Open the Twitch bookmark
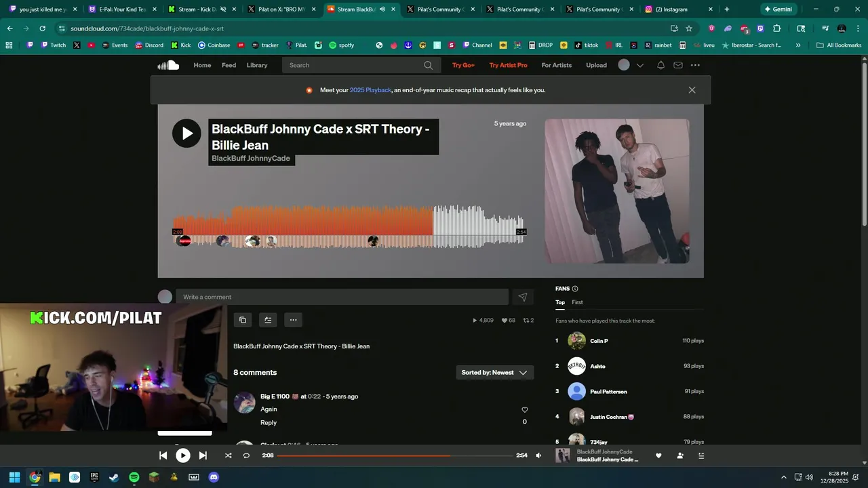 [54, 45]
